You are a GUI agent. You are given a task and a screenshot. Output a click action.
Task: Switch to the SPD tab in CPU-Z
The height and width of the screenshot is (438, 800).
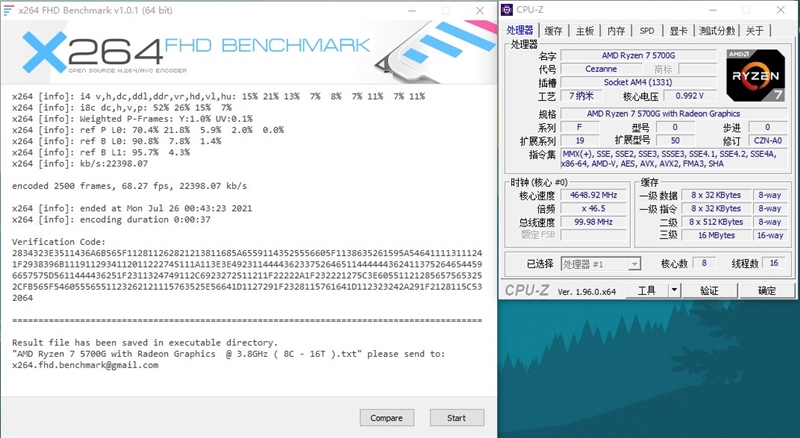tap(646, 31)
